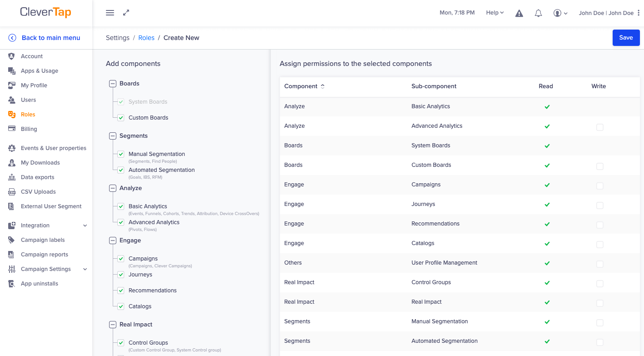Image resolution: width=644 pixels, height=356 pixels.
Task: Toggle fullscreen with the expand arrows icon
Action: (126, 13)
